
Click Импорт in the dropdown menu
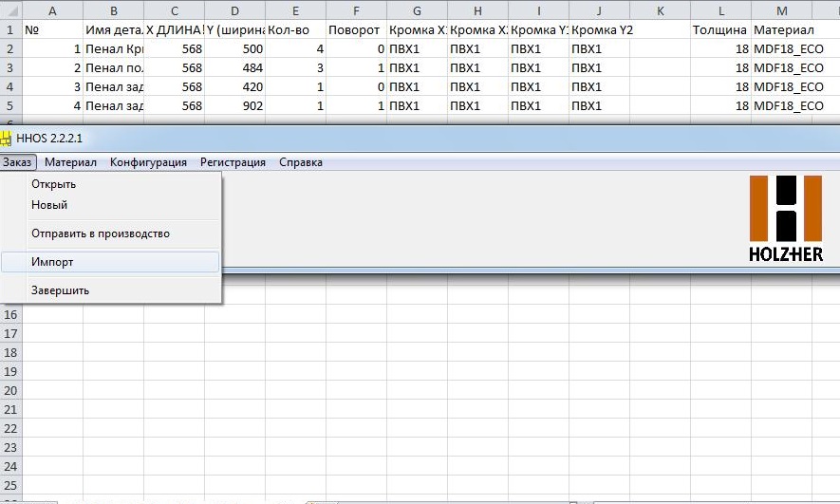110,262
